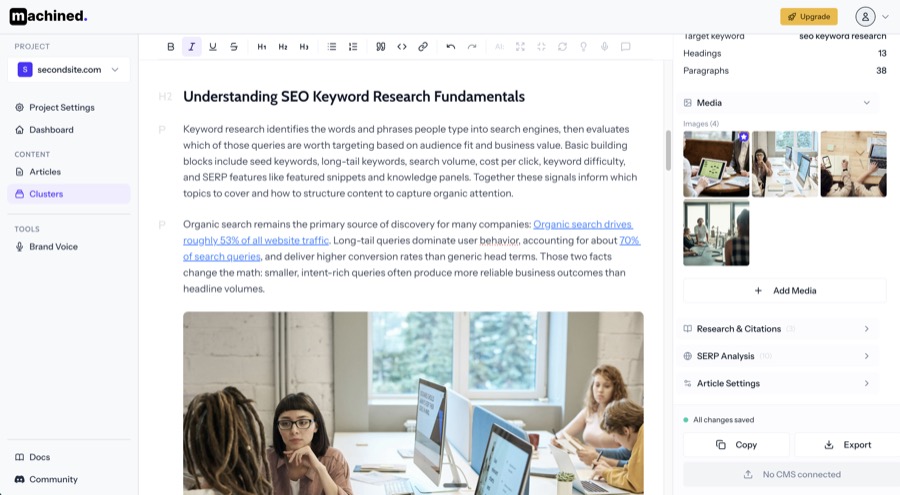Select the first media thumbnail with star
Screen dimensions: 900x495
716,164
